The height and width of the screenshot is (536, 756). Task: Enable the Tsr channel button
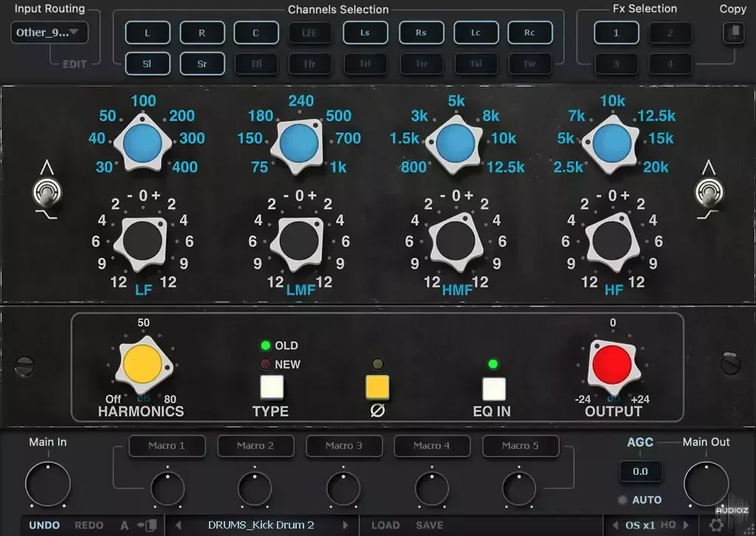point(530,63)
